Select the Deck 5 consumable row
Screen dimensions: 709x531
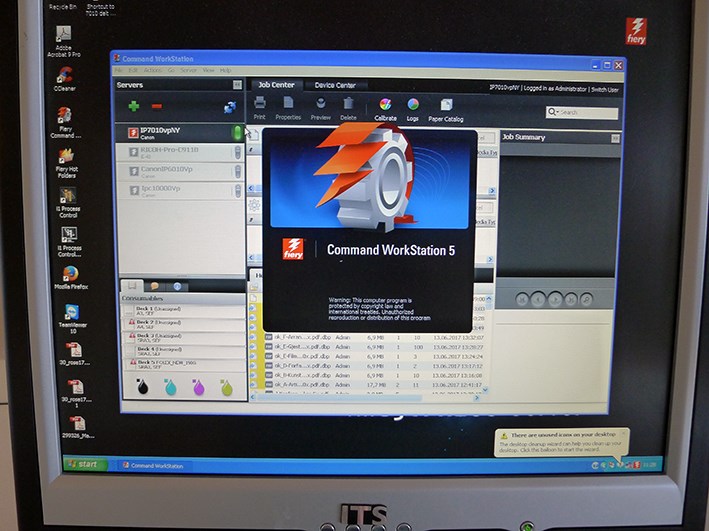(185, 365)
